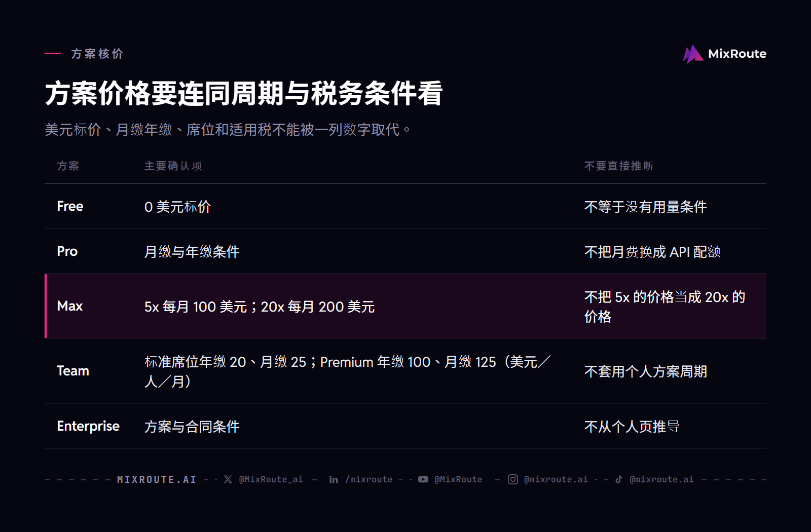Click the MixRoute logo mark
The height and width of the screenshot is (532, 811).
click(693, 54)
